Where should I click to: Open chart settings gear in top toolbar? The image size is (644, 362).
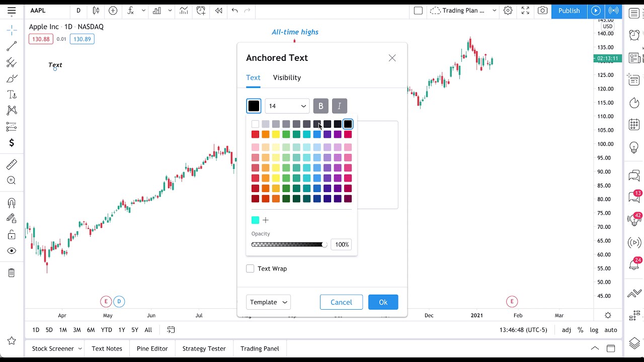(x=508, y=11)
